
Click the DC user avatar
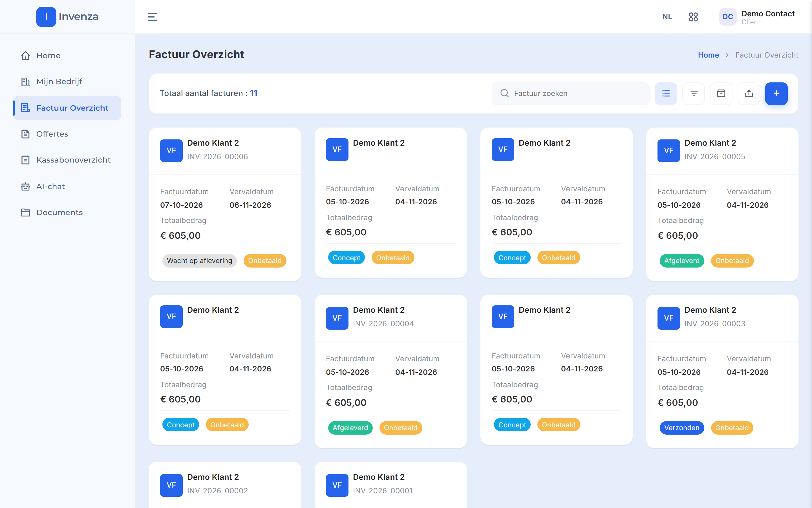point(727,17)
